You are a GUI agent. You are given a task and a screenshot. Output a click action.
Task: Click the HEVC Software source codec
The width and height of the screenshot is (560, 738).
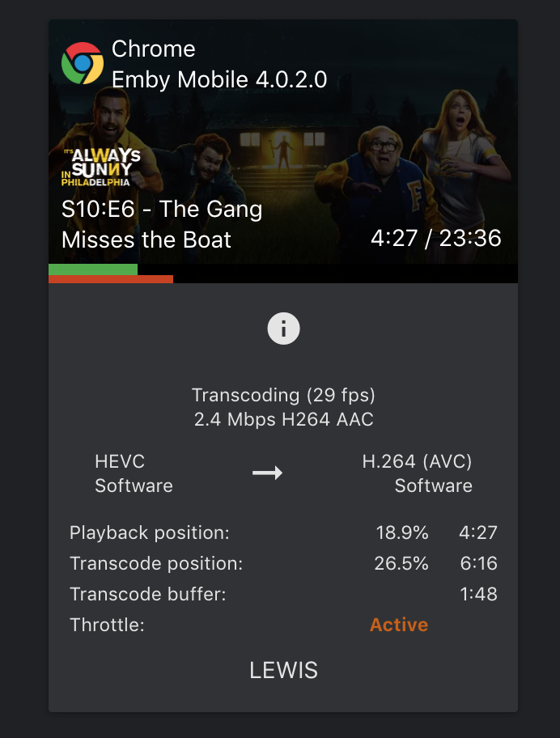[134, 473]
